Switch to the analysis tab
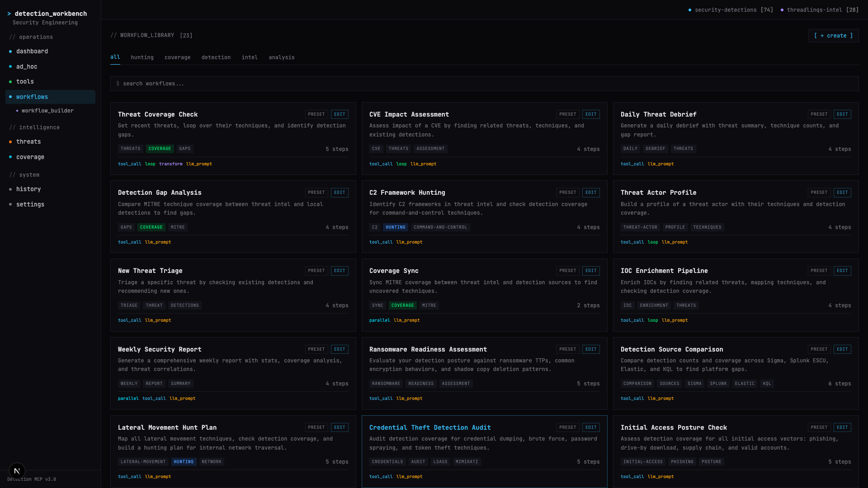 [282, 57]
